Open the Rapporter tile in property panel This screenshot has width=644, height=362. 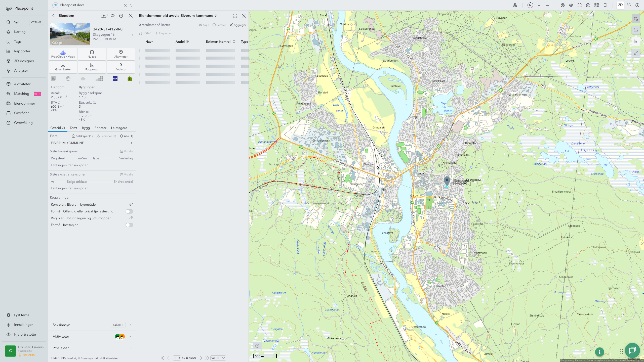coord(92,67)
